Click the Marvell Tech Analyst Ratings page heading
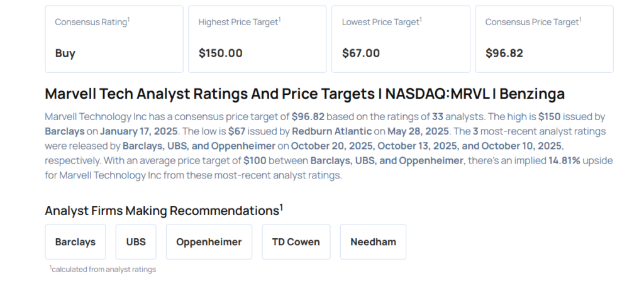644x286 pixels. point(304,94)
